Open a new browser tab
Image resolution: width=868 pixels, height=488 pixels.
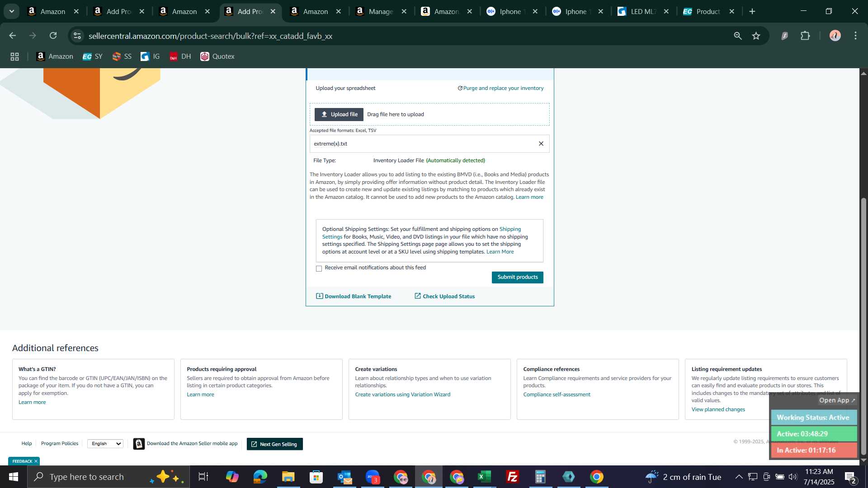click(752, 11)
